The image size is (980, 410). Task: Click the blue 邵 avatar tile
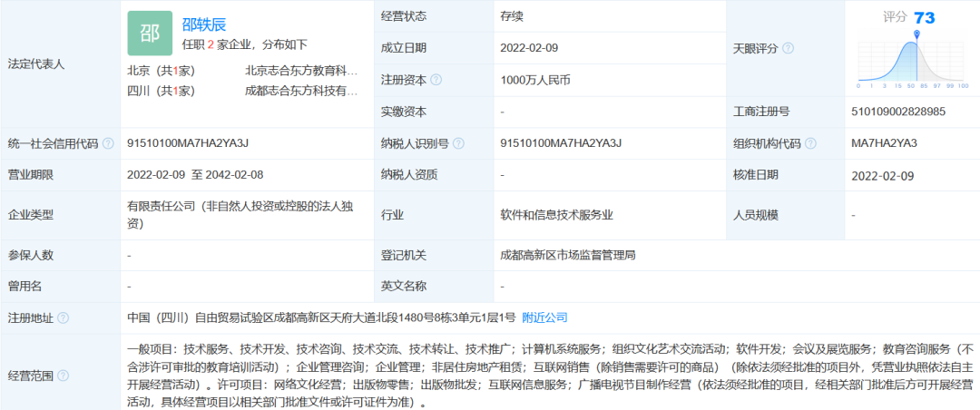(x=149, y=34)
